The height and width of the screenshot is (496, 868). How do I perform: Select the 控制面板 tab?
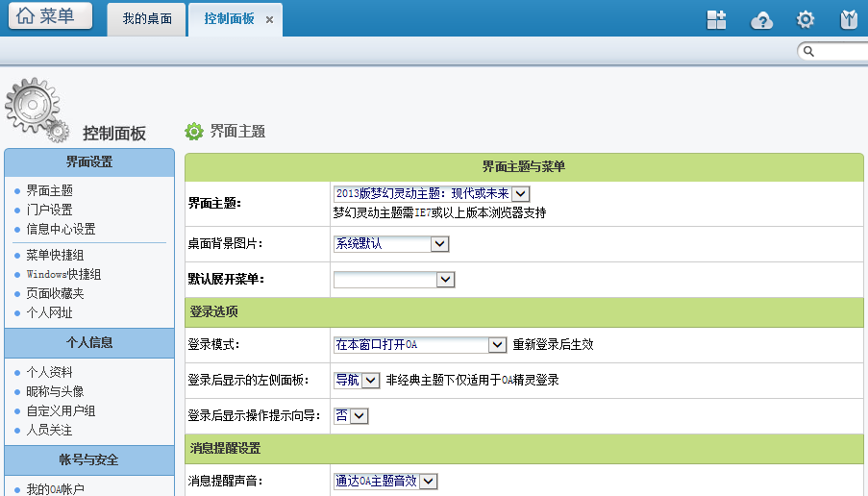tap(229, 19)
